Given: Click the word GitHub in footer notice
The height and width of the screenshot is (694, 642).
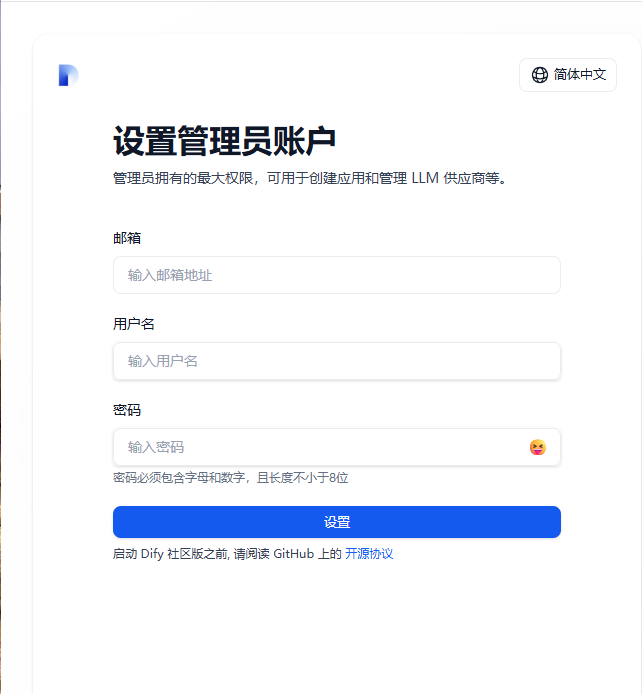Looking at the screenshot, I should point(294,554).
